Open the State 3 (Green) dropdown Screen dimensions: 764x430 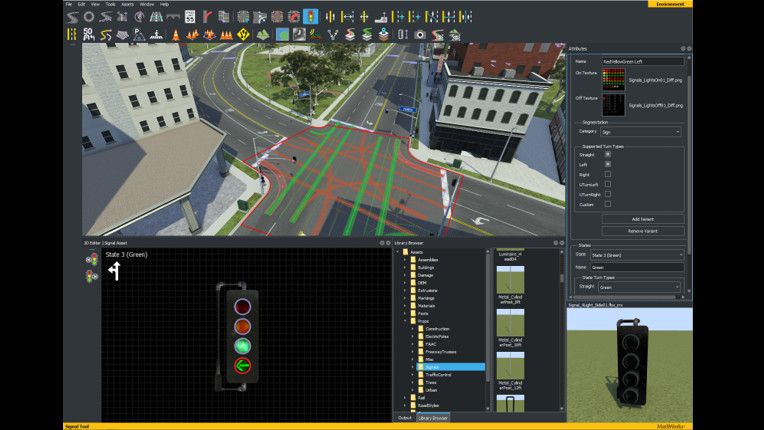[636, 255]
